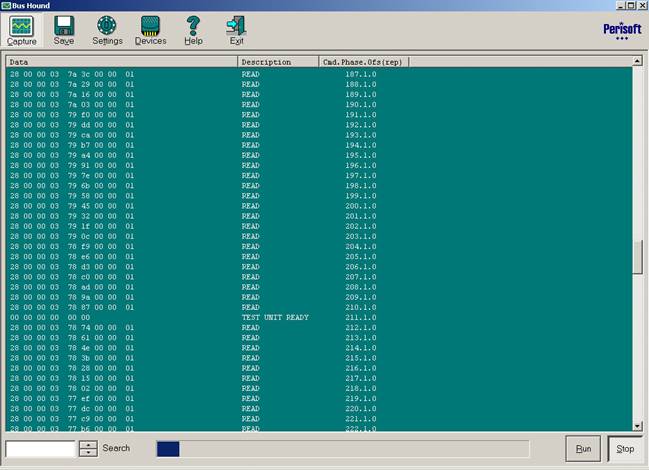Open the Devices view icon
This screenshot has width=649, height=470.
pyautogui.click(x=150, y=31)
